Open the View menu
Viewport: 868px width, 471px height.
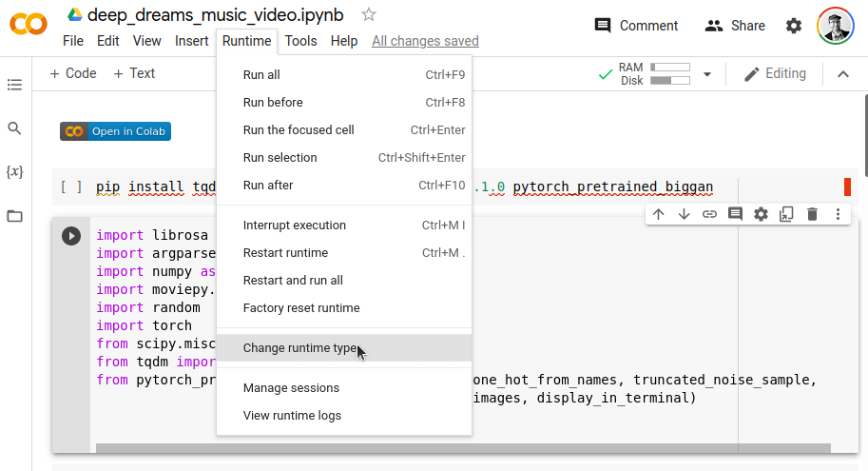[146, 41]
